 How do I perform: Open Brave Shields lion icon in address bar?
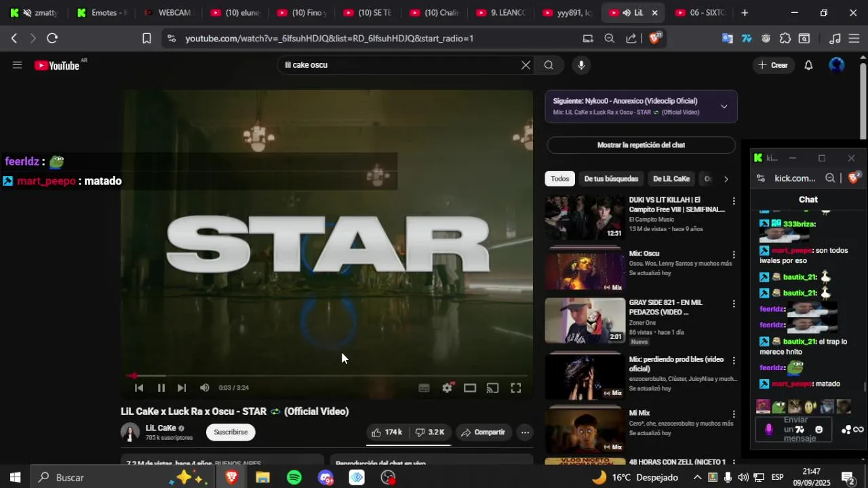pos(654,39)
